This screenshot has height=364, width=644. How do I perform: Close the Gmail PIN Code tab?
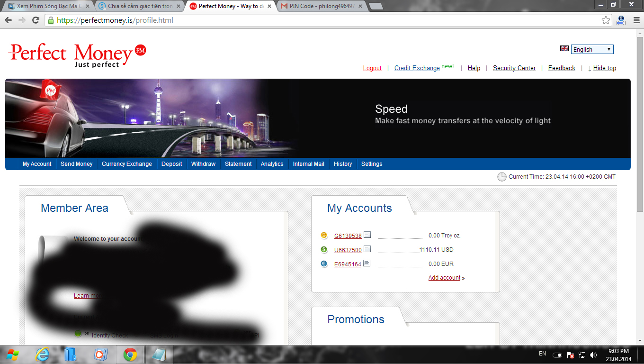click(360, 6)
